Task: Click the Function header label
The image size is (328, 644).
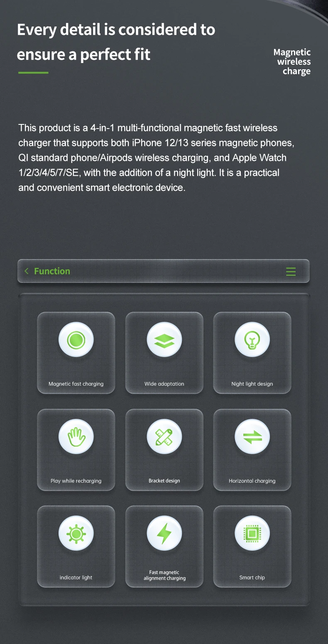Action: pyautogui.click(x=52, y=271)
